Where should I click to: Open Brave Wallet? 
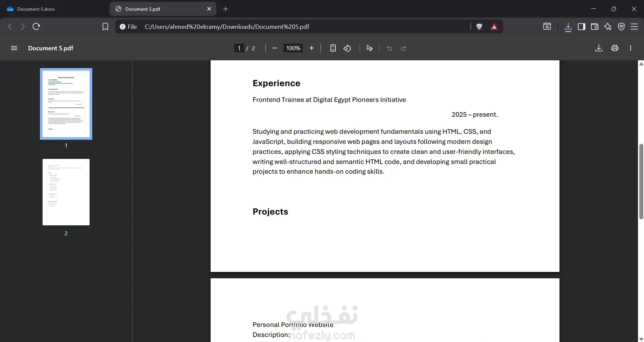[595, 26]
